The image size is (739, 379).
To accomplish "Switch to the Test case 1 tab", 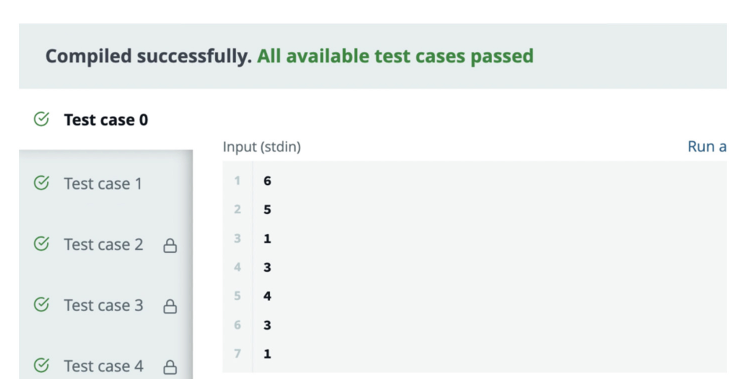I will tap(106, 183).
